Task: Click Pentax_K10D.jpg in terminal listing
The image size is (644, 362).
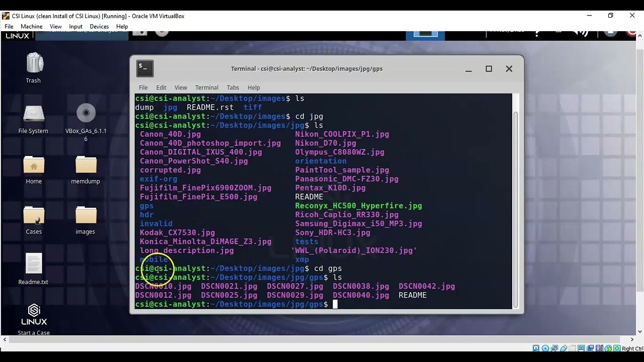Action: point(330,188)
